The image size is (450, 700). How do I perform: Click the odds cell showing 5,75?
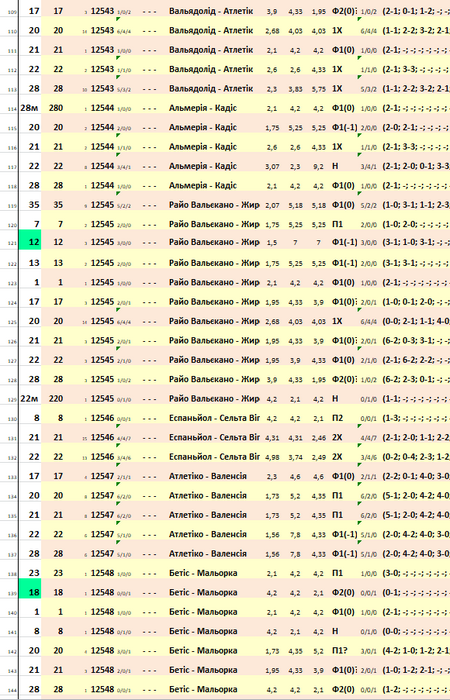[x=319, y=89]
